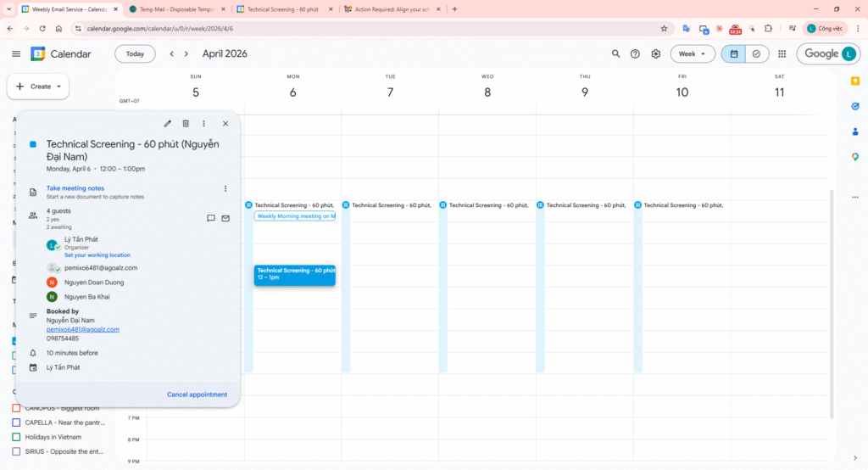Viewport: 868px width, 470px height.
Task: Open Google Keep in the side panel
Action: click(x=854, y=80)
